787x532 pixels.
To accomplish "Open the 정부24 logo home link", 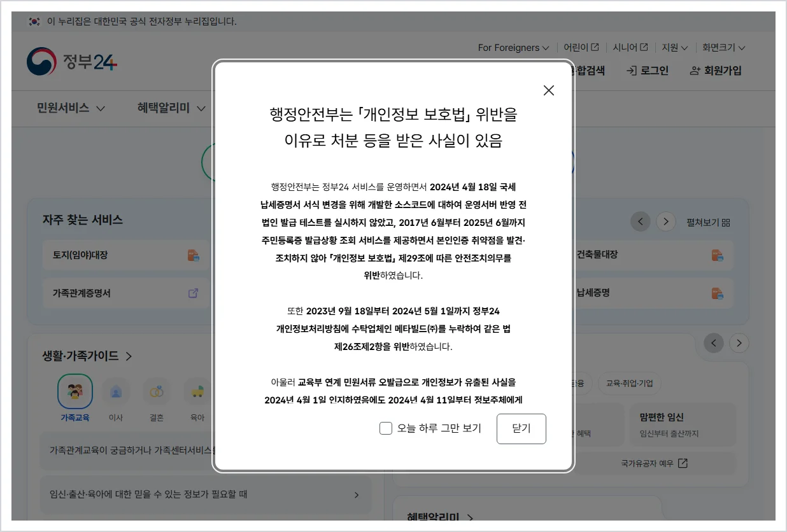I will 72,61.
